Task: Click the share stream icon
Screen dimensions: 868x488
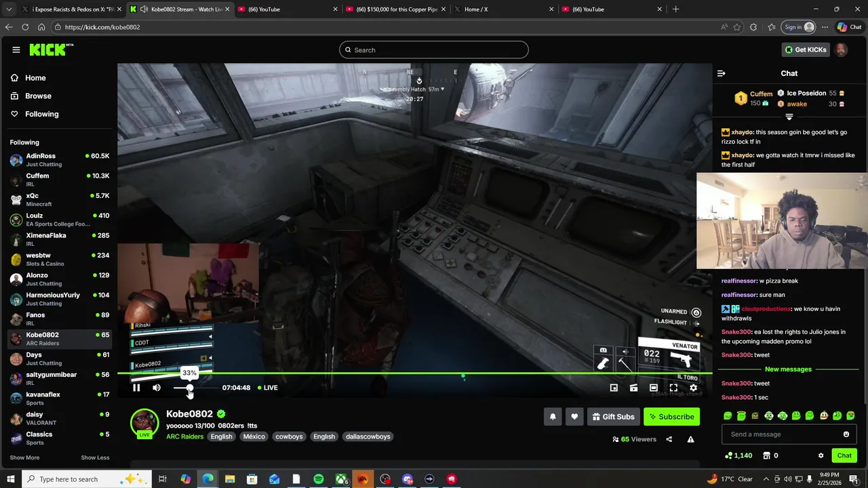Action: click(669, 439)
